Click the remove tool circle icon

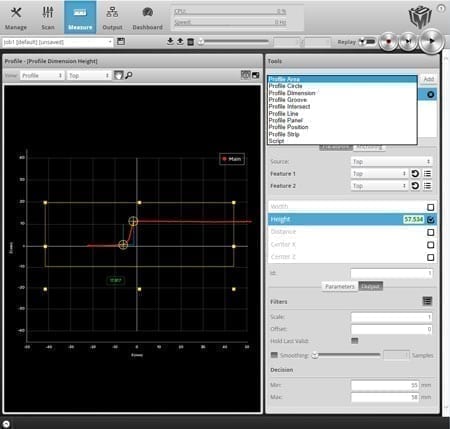430,95
